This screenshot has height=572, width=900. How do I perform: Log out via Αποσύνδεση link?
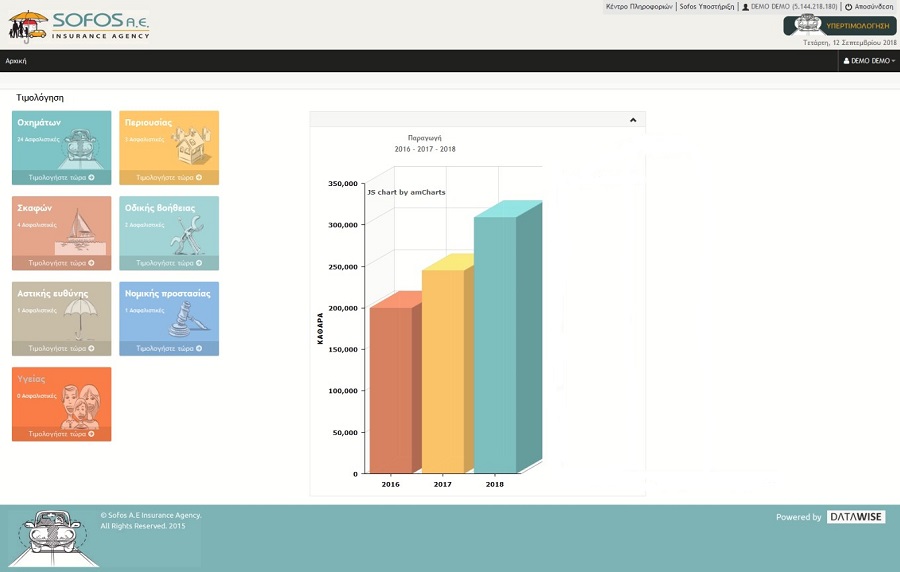[869, 7]
